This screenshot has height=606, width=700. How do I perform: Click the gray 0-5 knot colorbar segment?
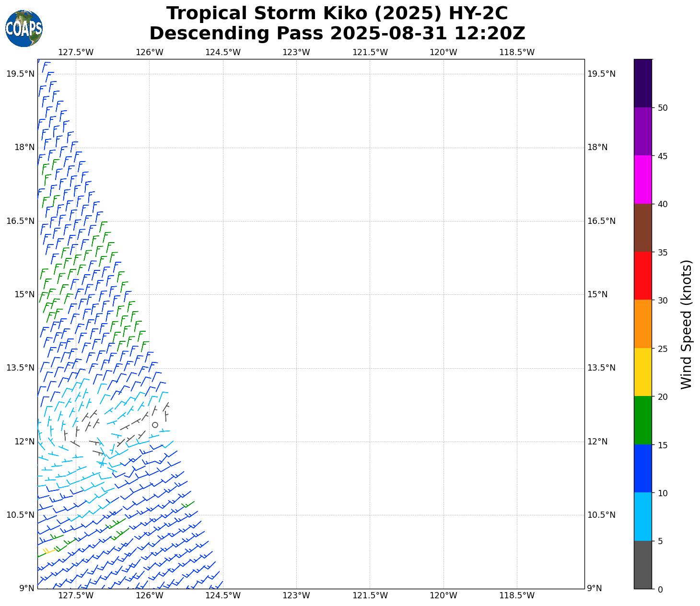coord(643,564)
